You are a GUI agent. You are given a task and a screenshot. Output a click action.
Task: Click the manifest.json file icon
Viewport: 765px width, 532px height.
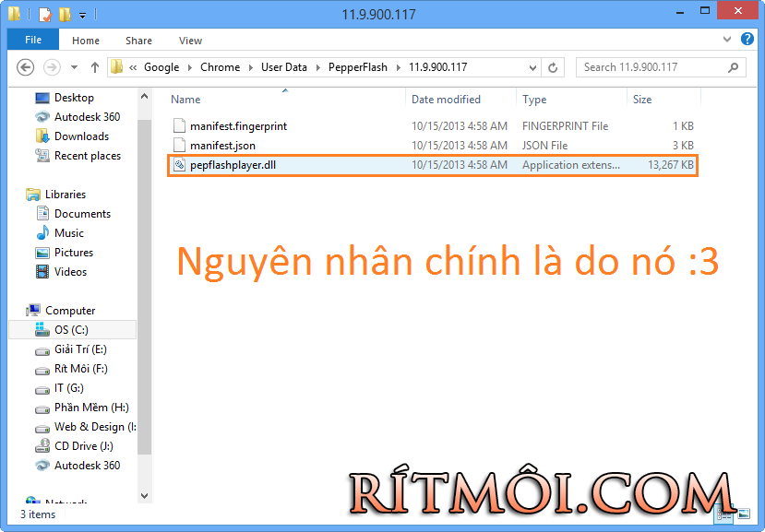[x=180, y=146]
